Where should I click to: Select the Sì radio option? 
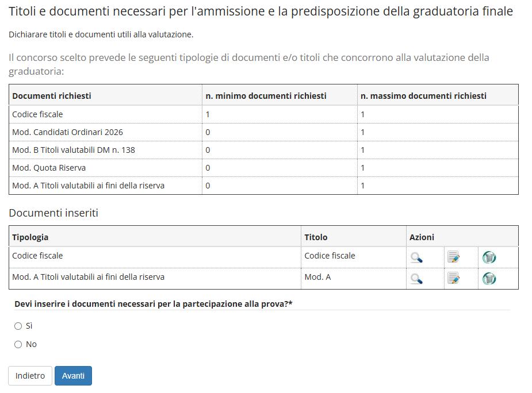click(18, 326)
